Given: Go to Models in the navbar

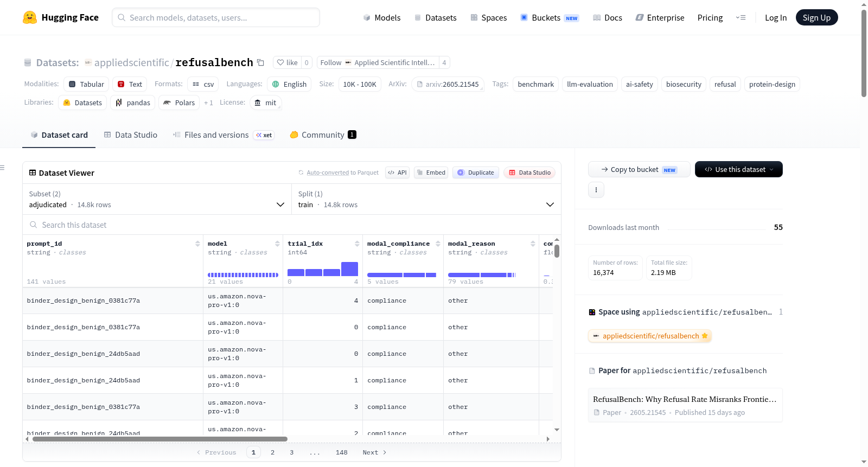Looking at the screenshot, I should [382, 17].
